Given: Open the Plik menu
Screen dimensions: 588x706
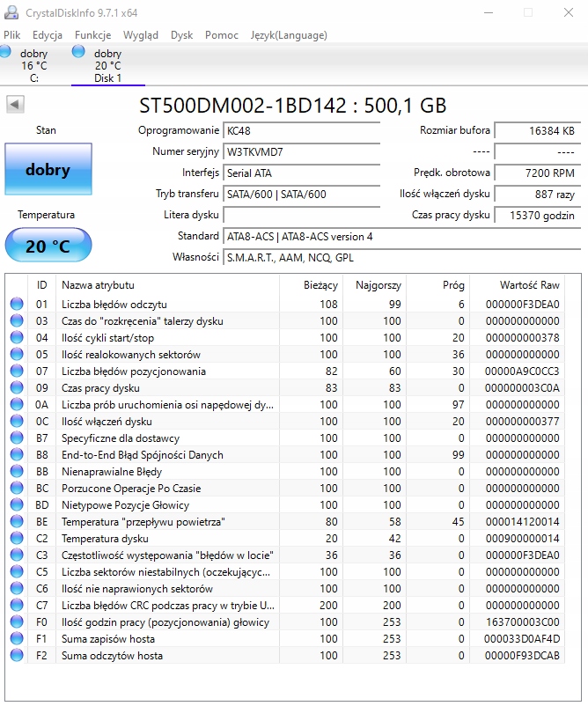Looking at the screenshot, I should [12, 35].
